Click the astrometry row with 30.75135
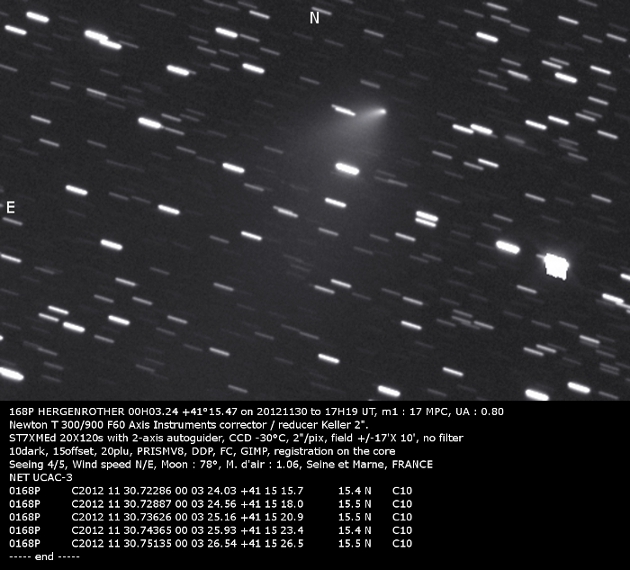630x570 pixels. 211,543
